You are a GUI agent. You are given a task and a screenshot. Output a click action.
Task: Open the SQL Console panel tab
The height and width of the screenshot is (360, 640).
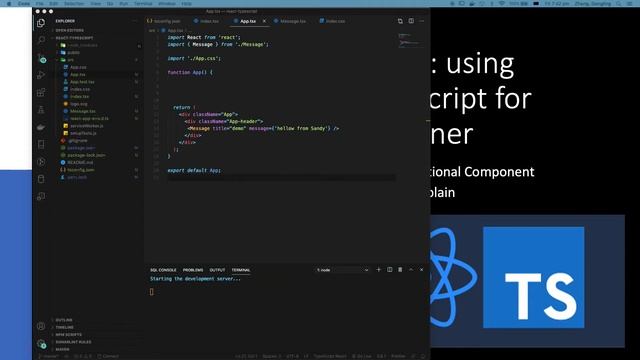pyautogui.click(x=163, y=270)
